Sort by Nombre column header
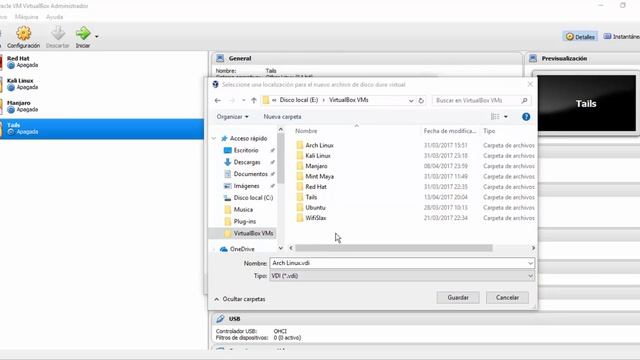 pos(306,131)
